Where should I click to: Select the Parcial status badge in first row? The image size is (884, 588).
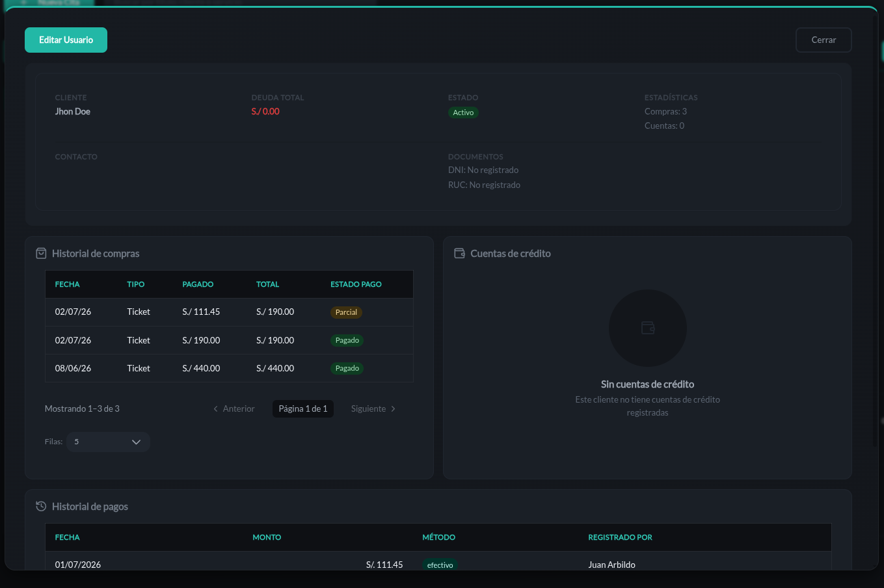coord(346,312)
